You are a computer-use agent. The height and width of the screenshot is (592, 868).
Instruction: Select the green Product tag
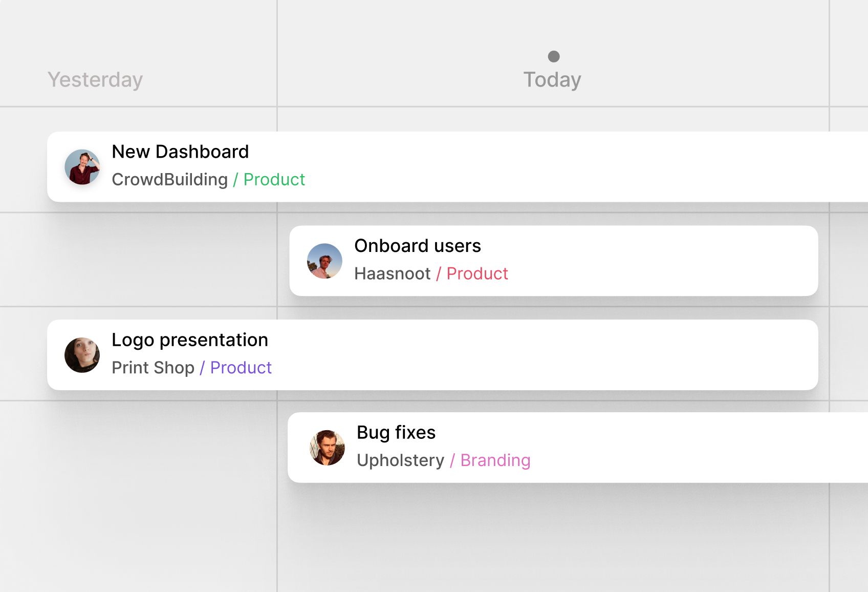click(274, 180)
